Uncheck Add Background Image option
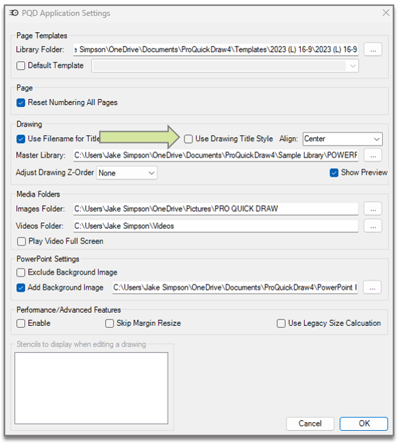The image size is (400, 444). click(x=21, y=287)
